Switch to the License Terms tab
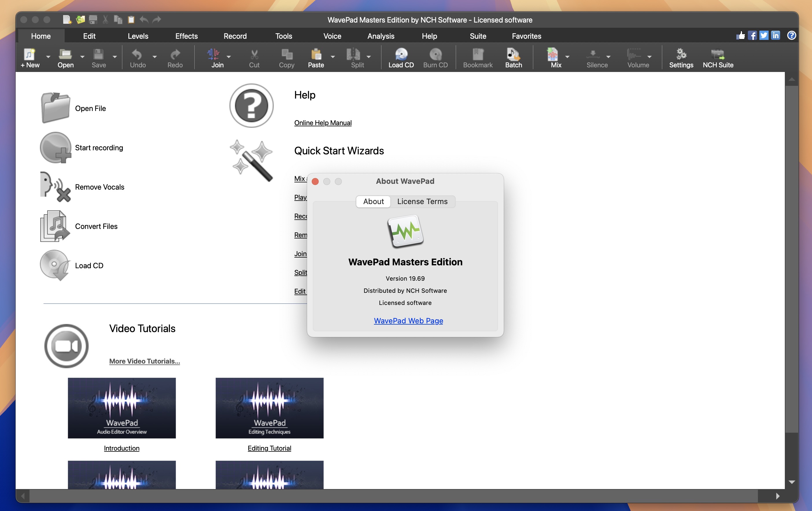The height and width of the screenshot is (511, 812). coord(423,201)
